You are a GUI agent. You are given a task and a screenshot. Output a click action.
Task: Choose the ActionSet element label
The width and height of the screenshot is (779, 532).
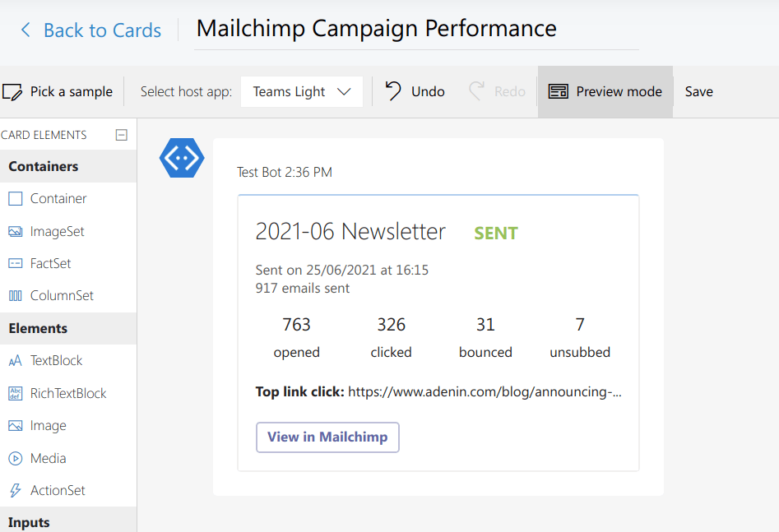[58, 491]
